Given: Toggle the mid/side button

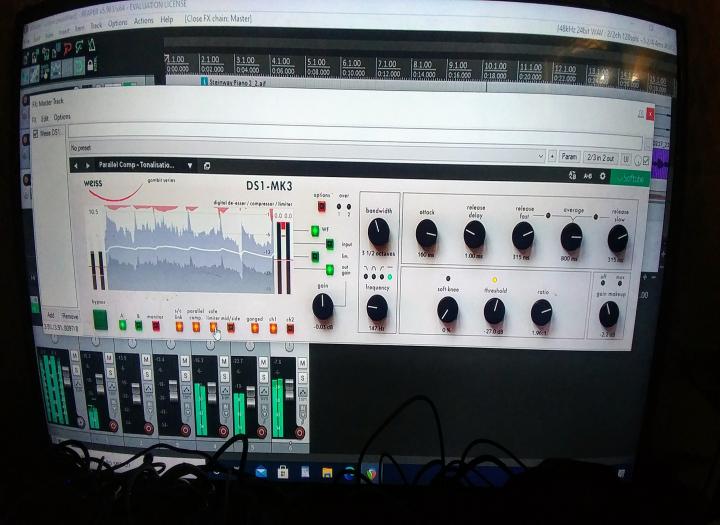Looking at the screenshot, I should tap(231, 327).
